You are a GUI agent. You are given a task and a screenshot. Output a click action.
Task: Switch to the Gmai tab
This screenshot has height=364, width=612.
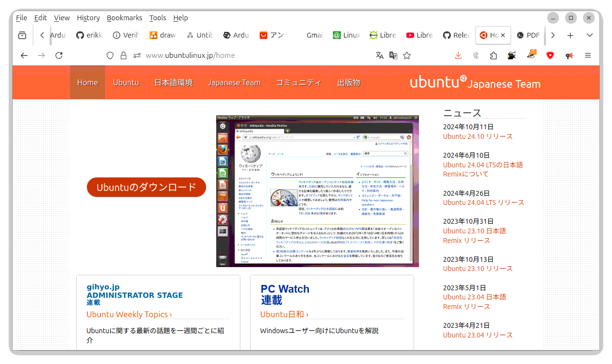309,35
